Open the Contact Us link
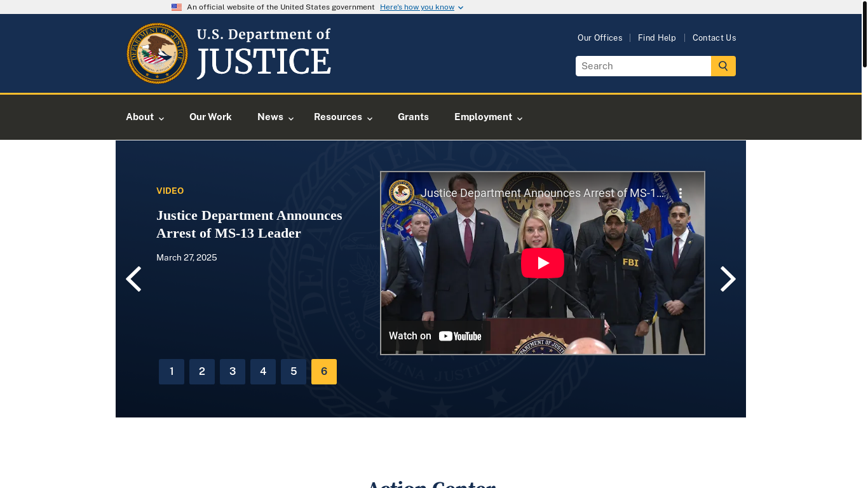 (714, 37)
